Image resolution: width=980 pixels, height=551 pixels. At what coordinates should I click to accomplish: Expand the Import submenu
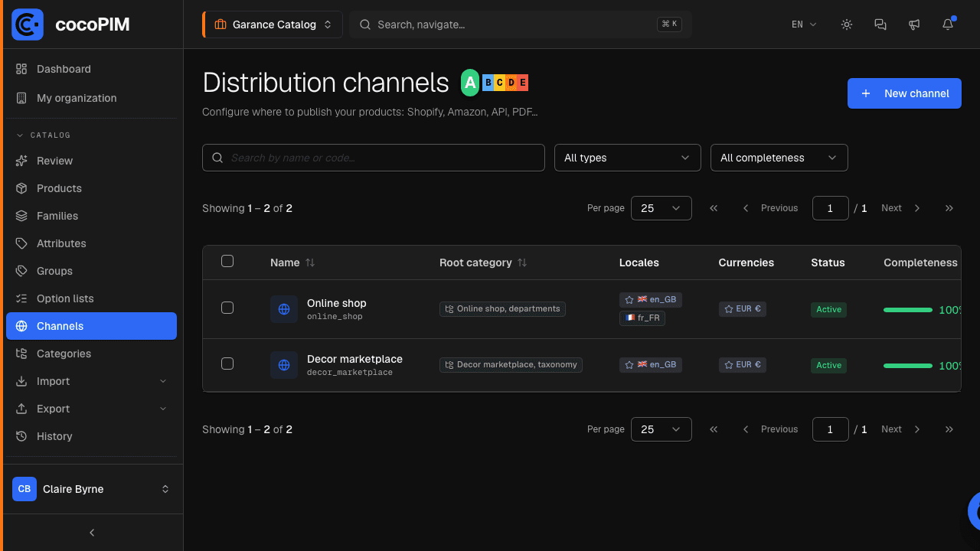[91, 381]
